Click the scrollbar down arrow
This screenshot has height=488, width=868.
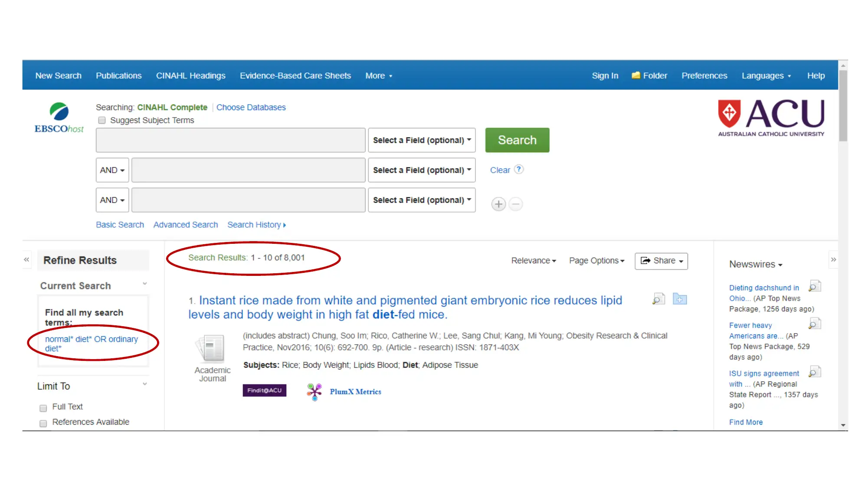843,425
